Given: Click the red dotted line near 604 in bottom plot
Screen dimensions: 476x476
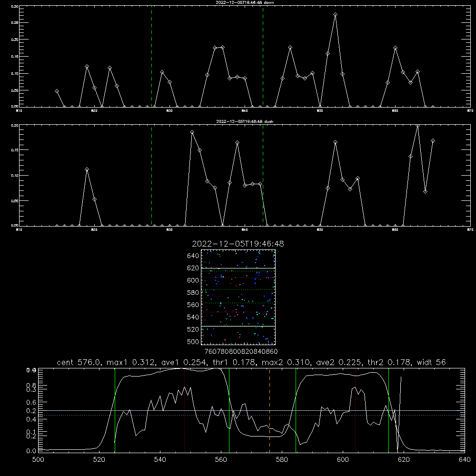Looking at the screenshot, I should point(355,410).
